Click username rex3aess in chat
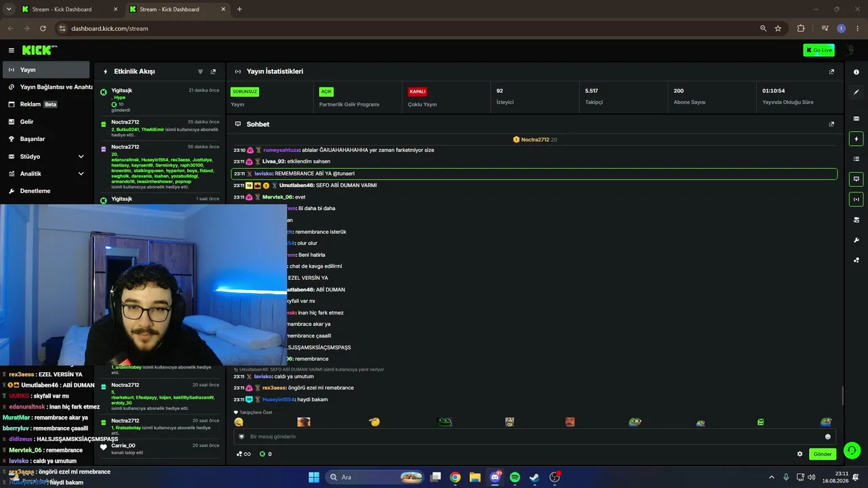 click(274, 388)
